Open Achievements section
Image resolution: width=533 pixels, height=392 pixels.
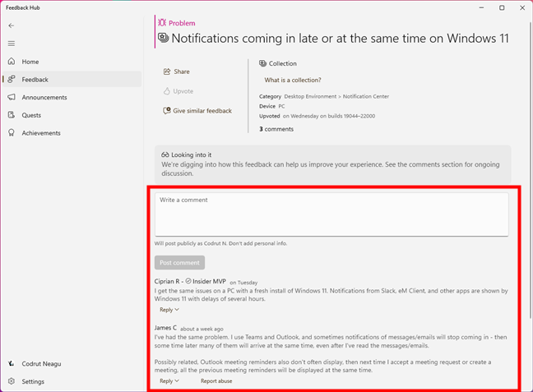72,133
